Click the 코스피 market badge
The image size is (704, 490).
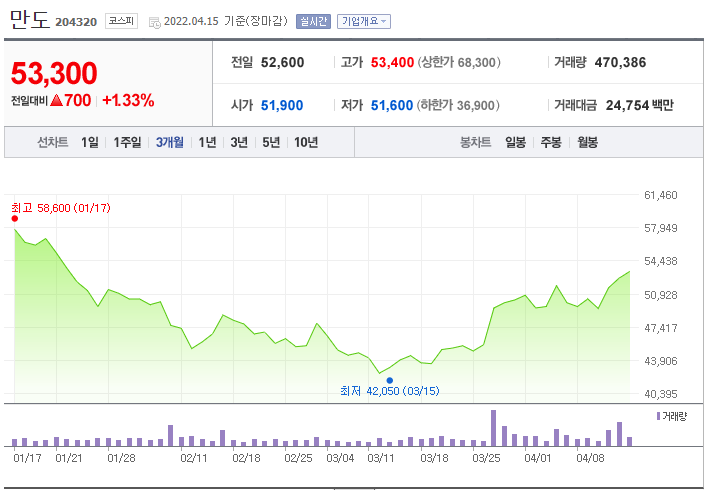pyautogui.click(x=121, y=21)
